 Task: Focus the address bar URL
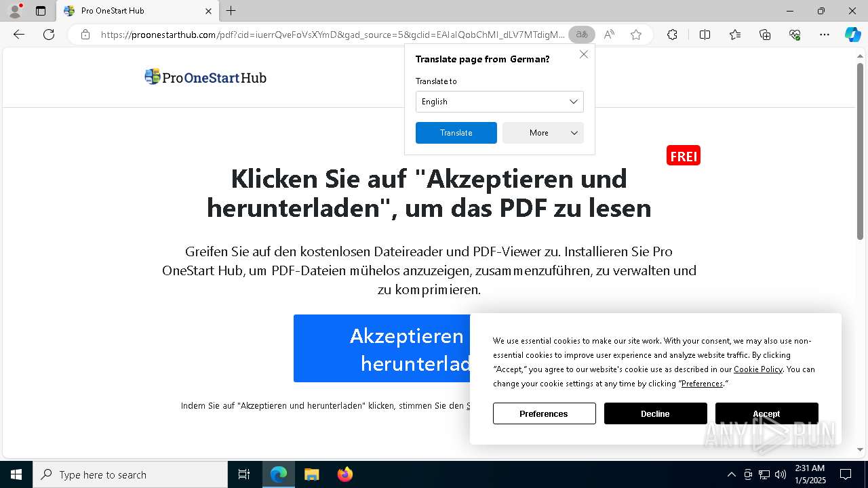(x=332, y=35)
